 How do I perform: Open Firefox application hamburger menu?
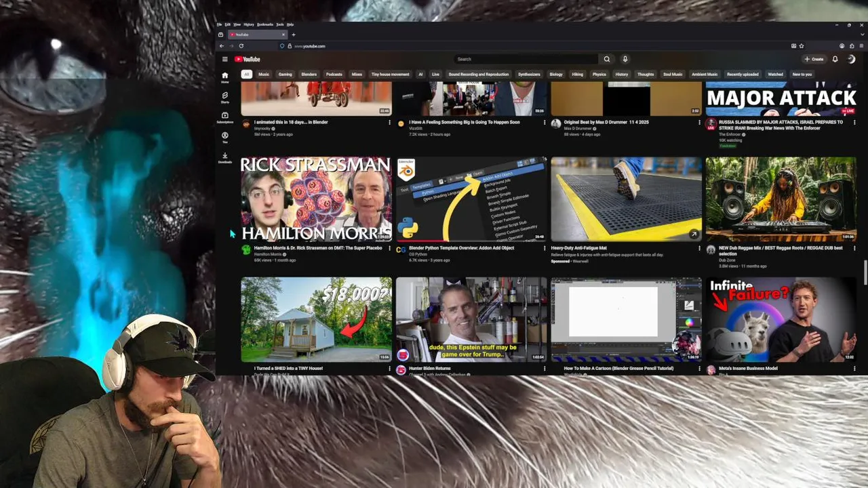tap(861, 46)
